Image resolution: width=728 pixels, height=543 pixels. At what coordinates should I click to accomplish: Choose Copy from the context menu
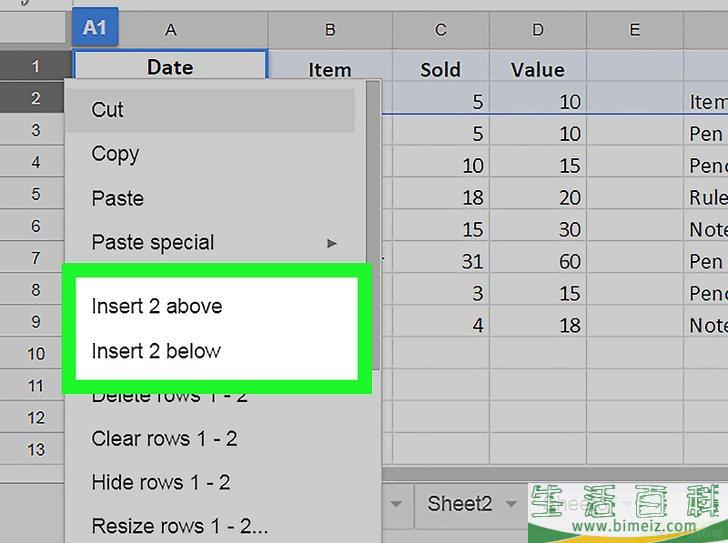click(x=115, y=154)
